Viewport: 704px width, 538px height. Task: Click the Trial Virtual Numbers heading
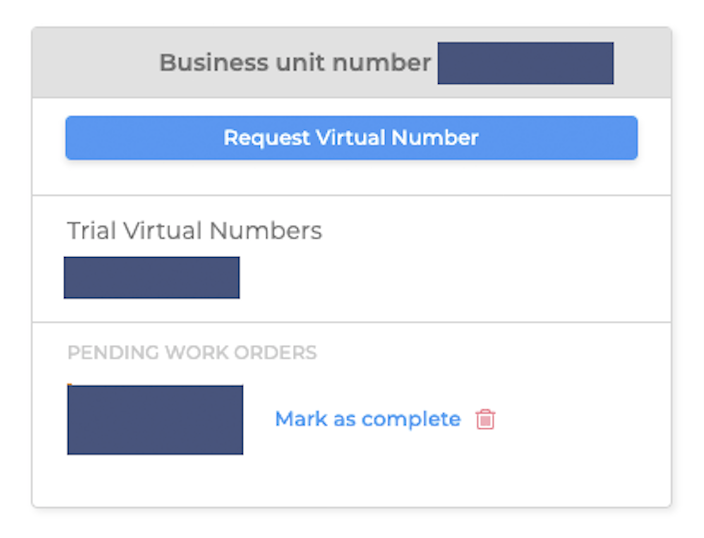194,231
